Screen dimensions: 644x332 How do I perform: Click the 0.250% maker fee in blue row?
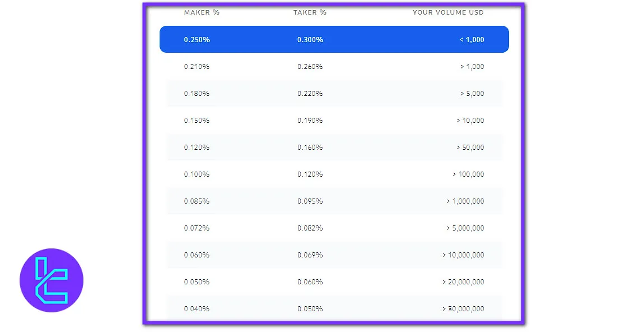(x=197, y=40)
